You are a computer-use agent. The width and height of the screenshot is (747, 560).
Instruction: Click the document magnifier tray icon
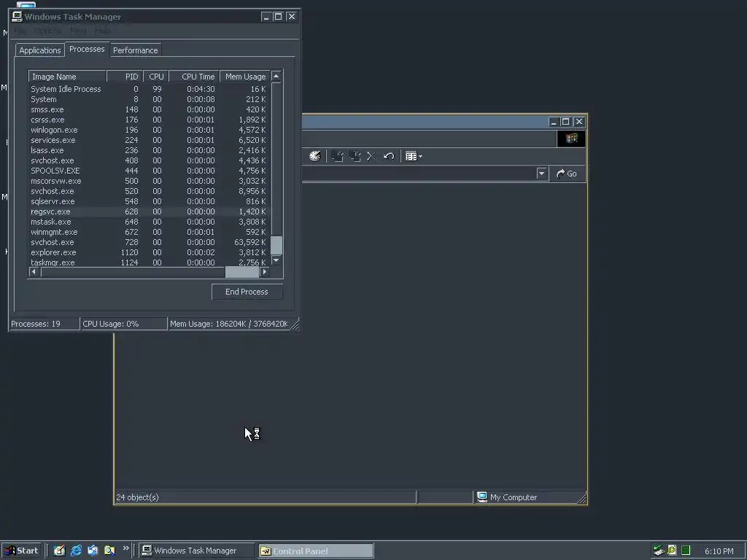672,551
